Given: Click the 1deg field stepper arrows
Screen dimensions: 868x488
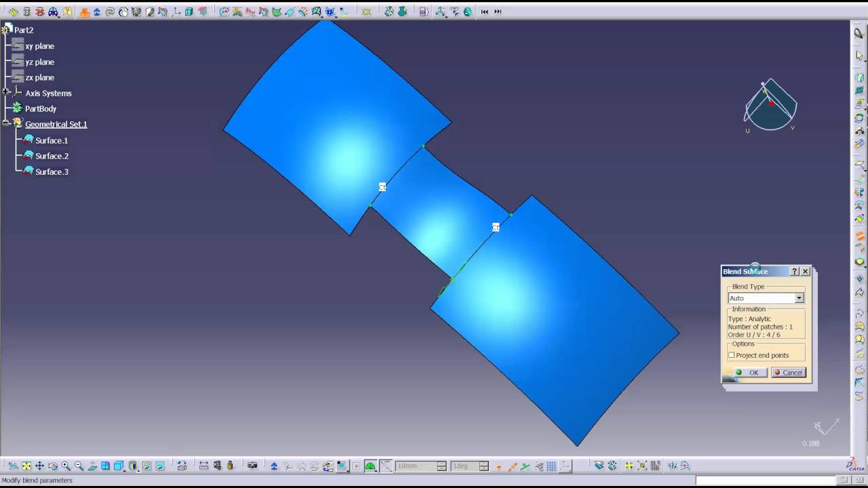Looking at the screenshot, I should [484, 466].
